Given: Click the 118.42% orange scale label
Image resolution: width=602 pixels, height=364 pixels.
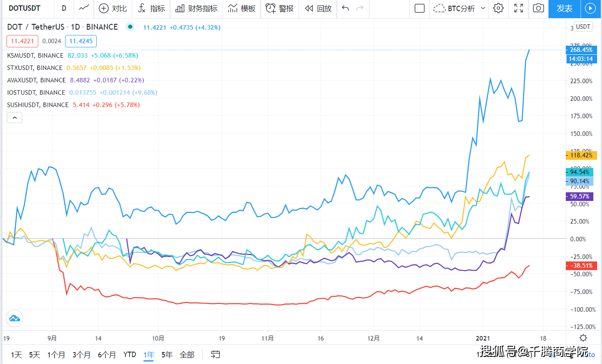Looking at the screenshot, I should pos(581,155).
